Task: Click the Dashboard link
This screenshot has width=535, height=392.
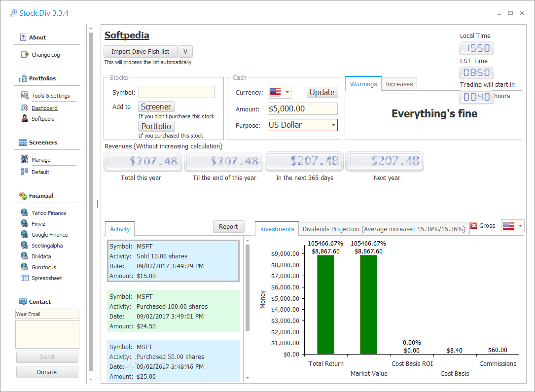Action: coord(44,108)
